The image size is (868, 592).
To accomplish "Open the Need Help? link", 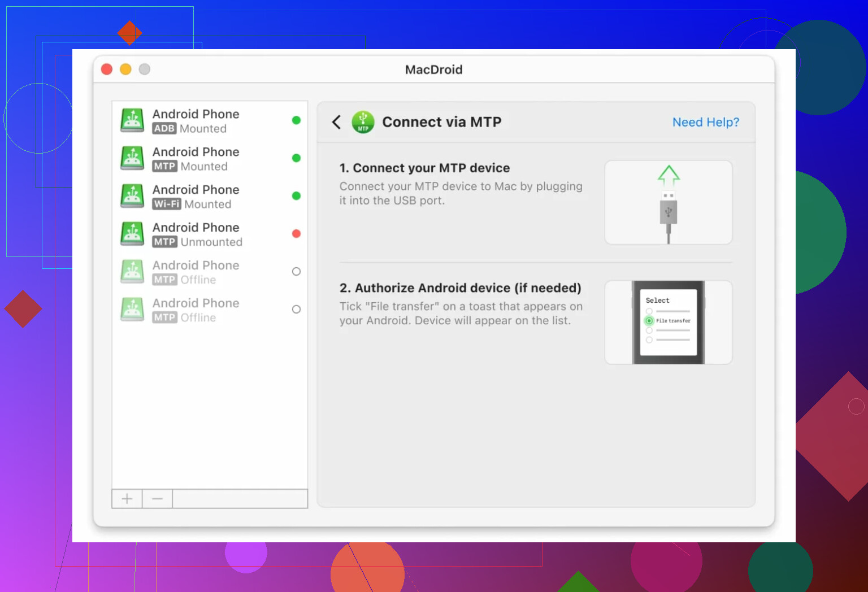I will (x=706, y=122).
